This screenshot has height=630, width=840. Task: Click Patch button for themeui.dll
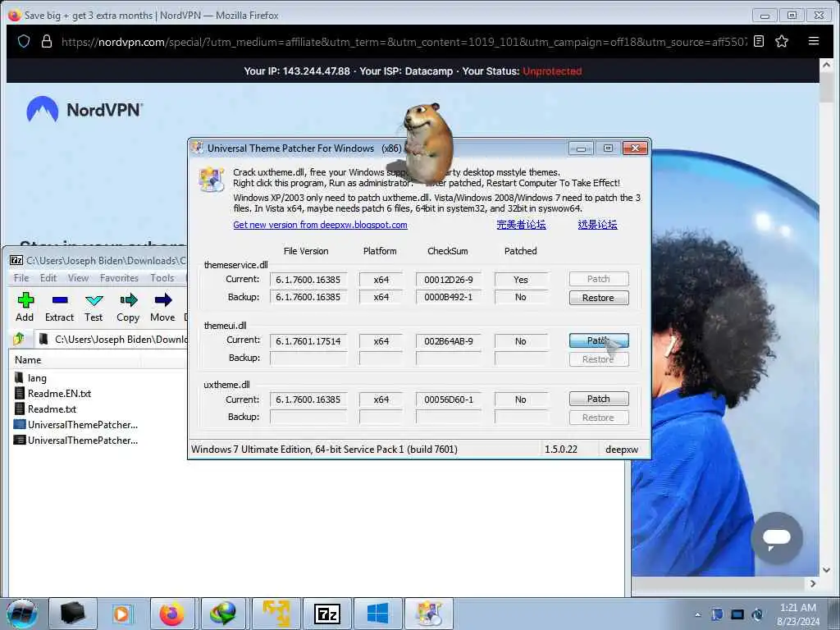(598, 340)
